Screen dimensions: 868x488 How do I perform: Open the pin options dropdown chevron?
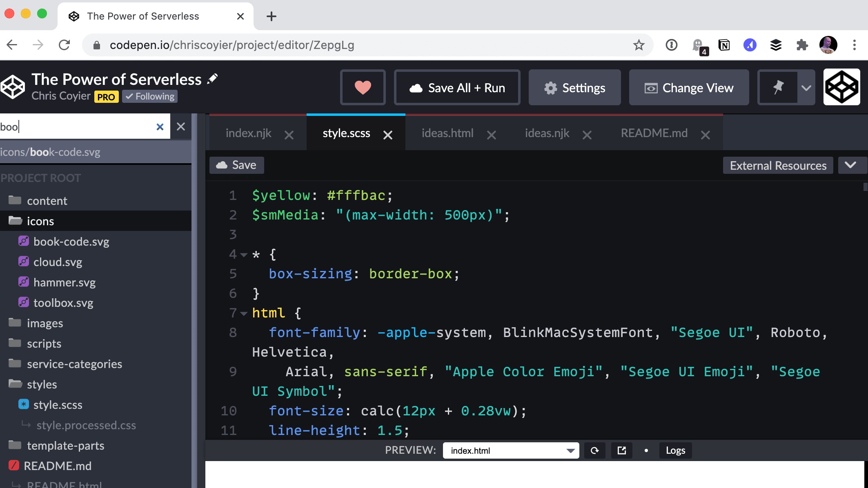click(x=806, y=87)
